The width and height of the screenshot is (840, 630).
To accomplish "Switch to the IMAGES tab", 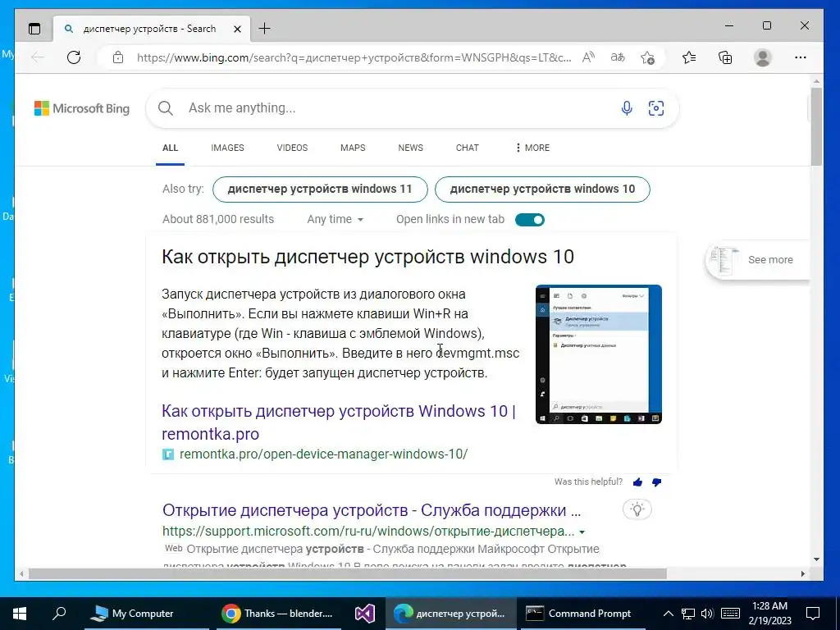I will [x=227, y=148].
